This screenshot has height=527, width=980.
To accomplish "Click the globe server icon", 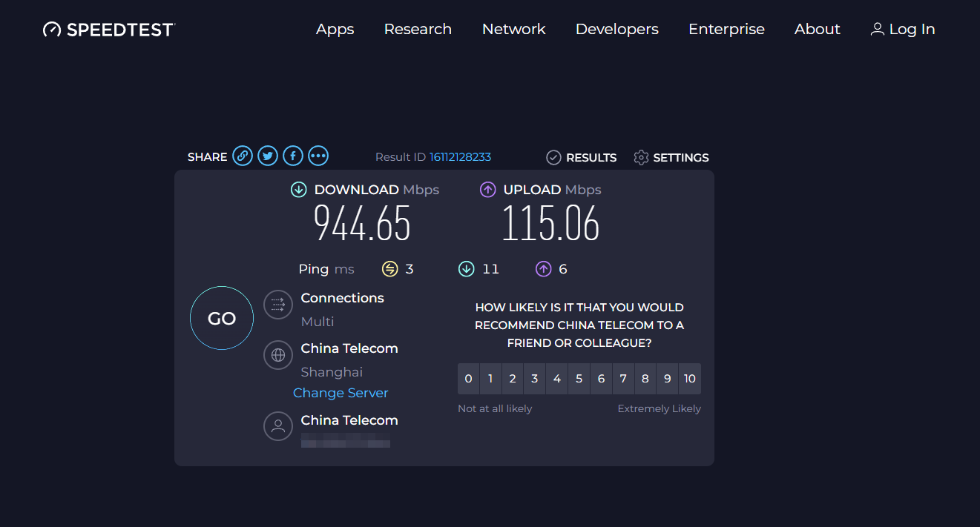I will [278, 355].
